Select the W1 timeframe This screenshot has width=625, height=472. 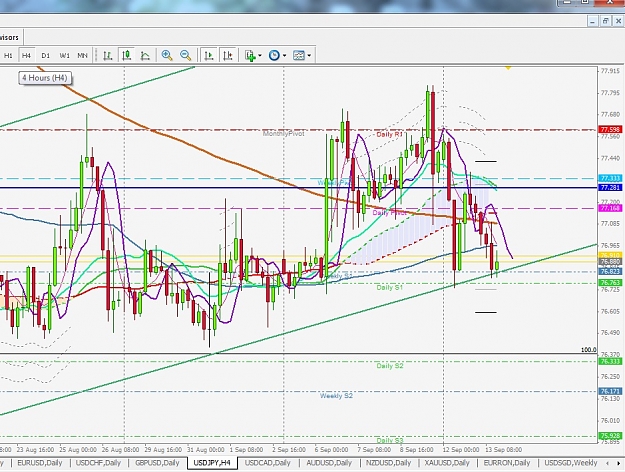click(65, 55)
